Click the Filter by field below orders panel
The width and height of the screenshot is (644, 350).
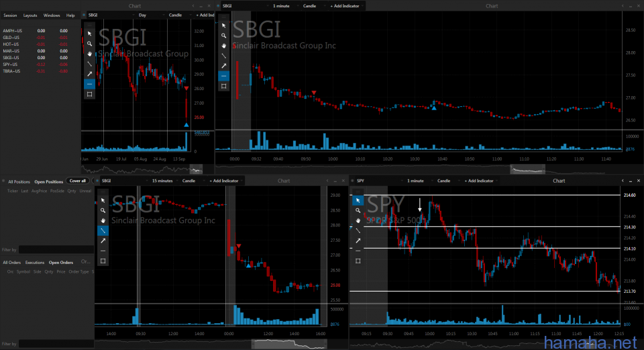pos(56,343)
